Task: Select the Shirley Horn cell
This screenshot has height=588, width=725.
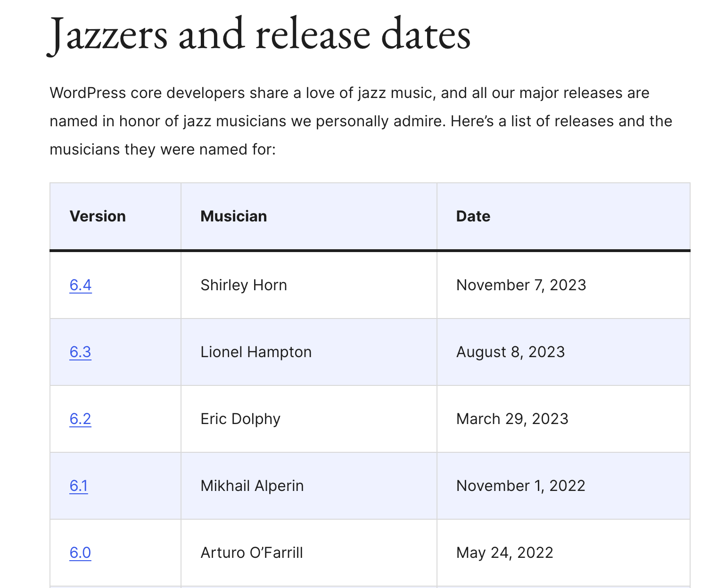Action: pos(244,285)
